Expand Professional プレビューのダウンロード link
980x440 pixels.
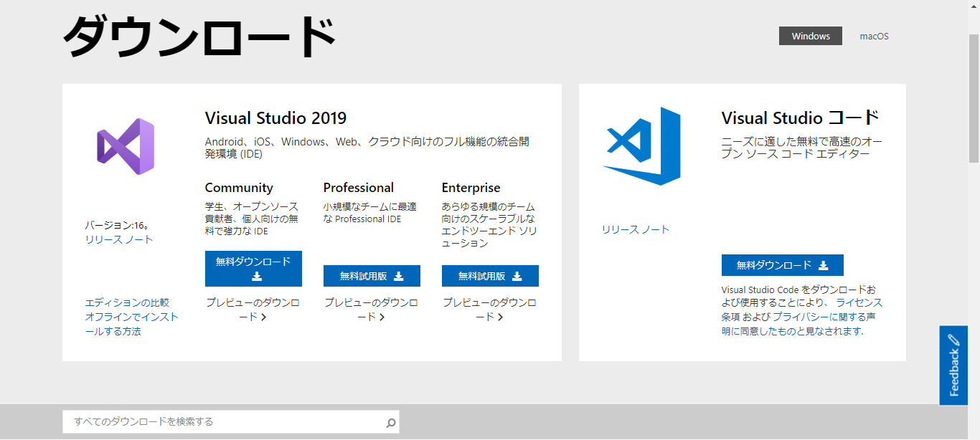(372, 310)
